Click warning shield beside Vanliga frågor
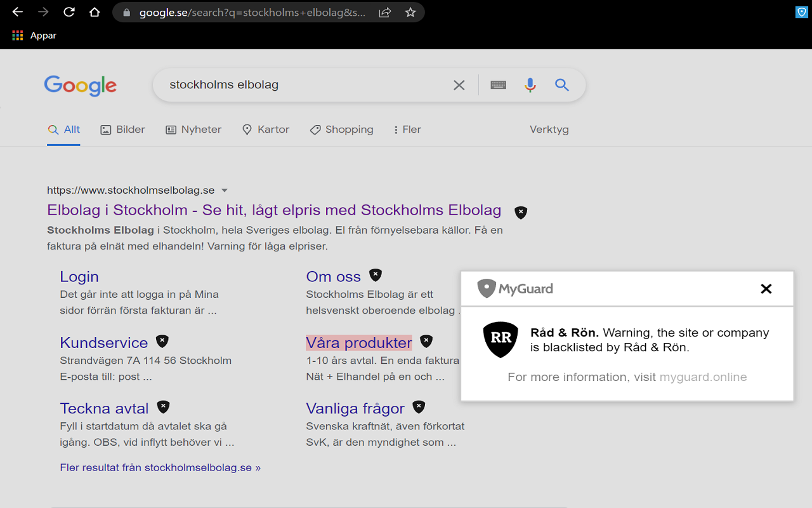Screen dimensions: 812x508 click(419, 407)
